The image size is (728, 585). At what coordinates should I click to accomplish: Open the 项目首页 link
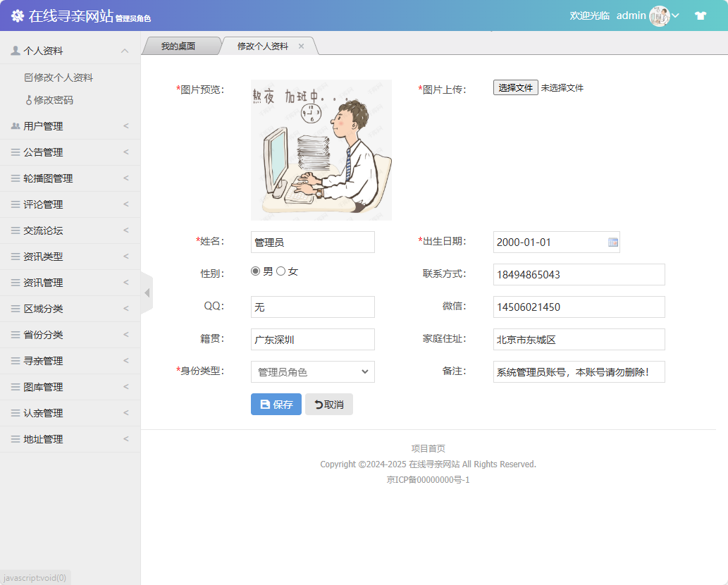coord(427,448)
